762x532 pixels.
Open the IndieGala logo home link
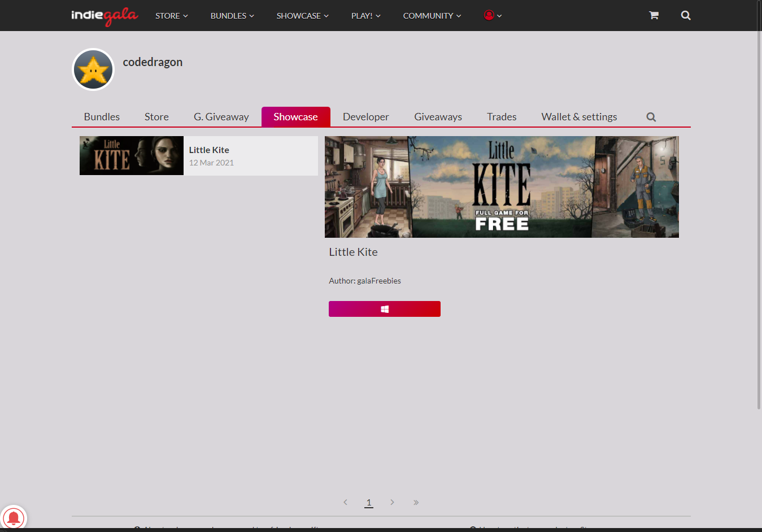(x=104, y=16)
